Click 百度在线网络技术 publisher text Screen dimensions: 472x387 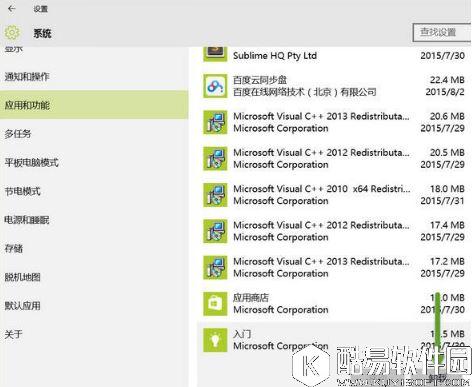coord(305,92)
